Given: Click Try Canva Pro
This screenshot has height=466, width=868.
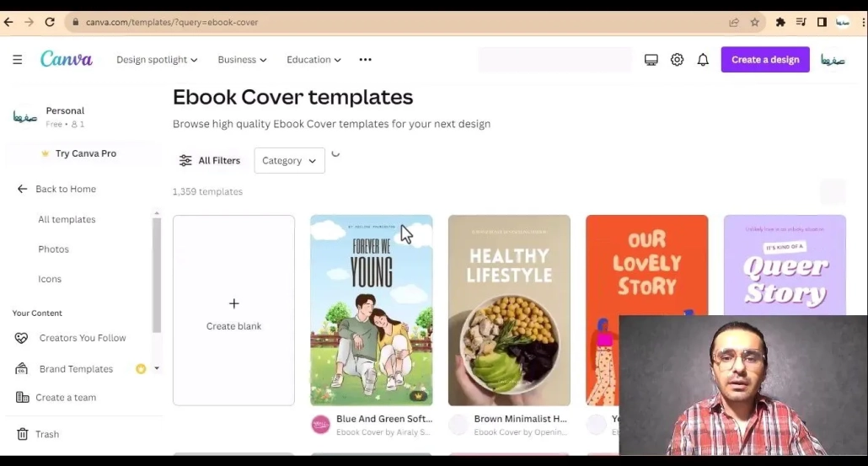Looking at the screenshot, I should point(85,153).
